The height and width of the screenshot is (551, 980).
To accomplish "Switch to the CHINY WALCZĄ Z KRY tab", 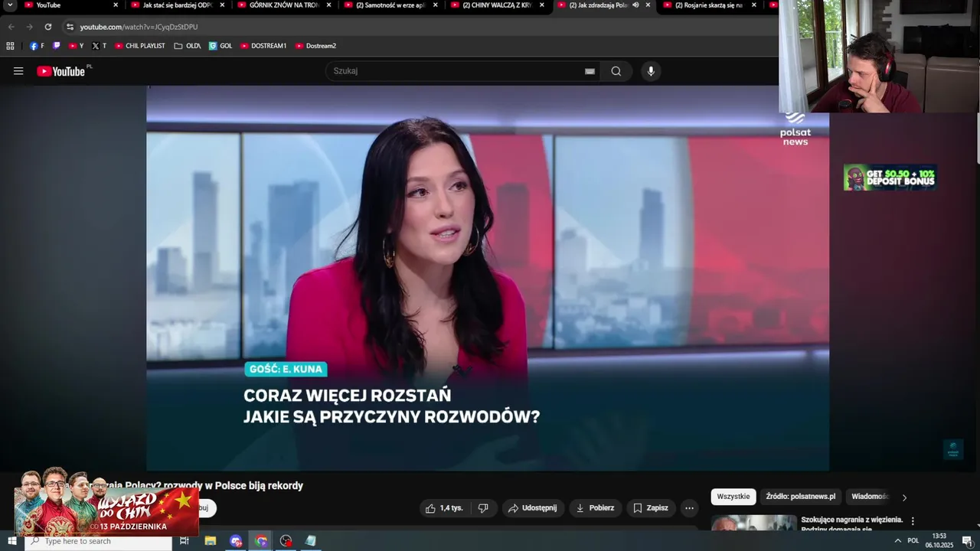I will click(x=496, y=5).
